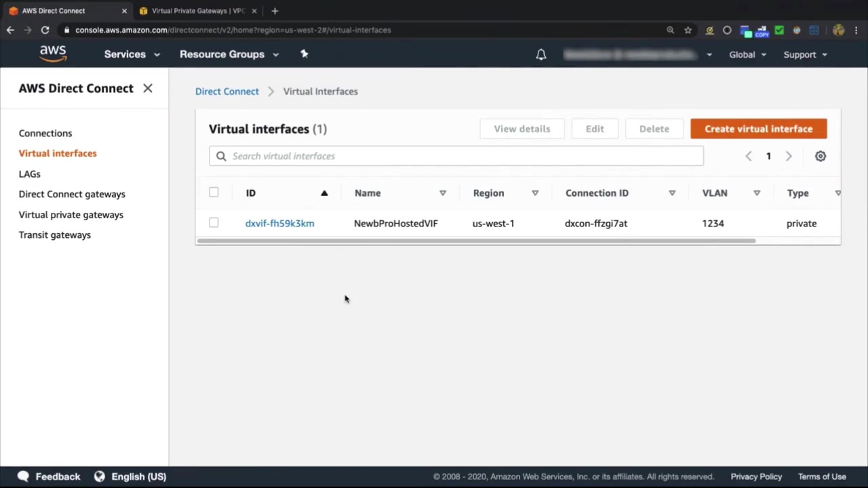This screenshot has height=488, width=868.
Task: Open virtual interface dxvif-fh59k3km link
Action: click(x=280, y=223)
